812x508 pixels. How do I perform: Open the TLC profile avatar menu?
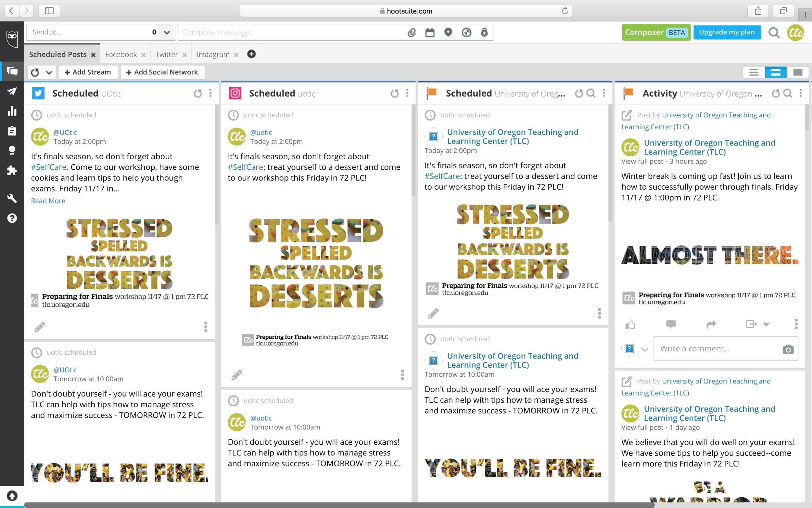[795, 33]
